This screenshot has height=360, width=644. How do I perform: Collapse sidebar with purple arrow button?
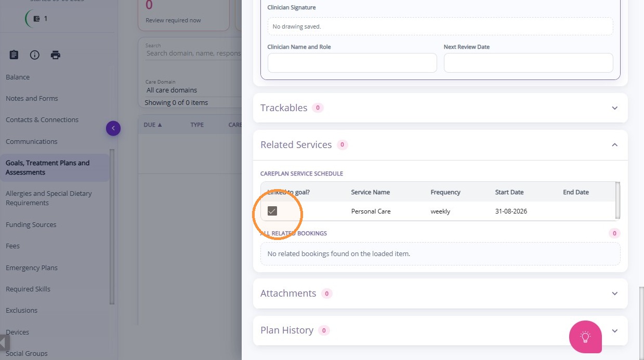click(x=113, y=128)
